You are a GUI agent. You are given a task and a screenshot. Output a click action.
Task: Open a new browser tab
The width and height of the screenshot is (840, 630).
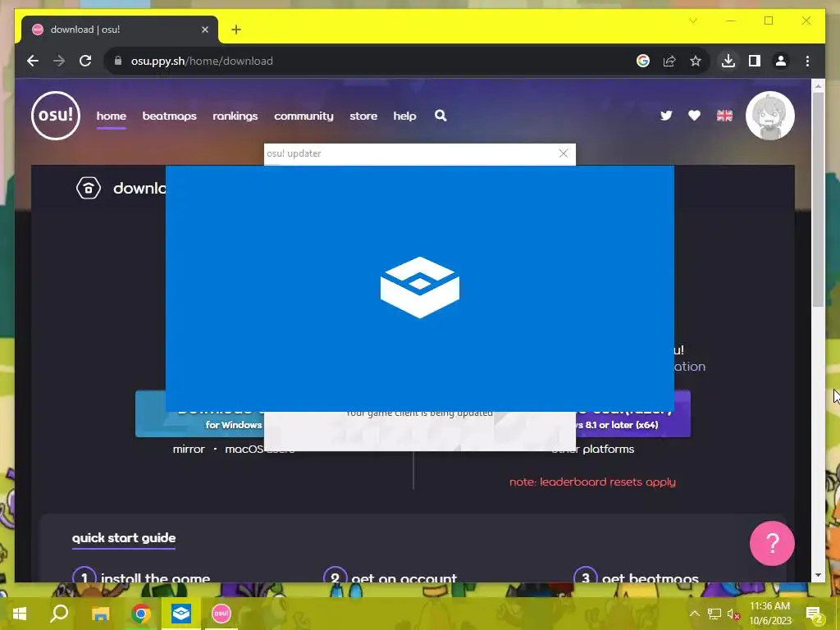pyautogui.click(x=236, y=30)
